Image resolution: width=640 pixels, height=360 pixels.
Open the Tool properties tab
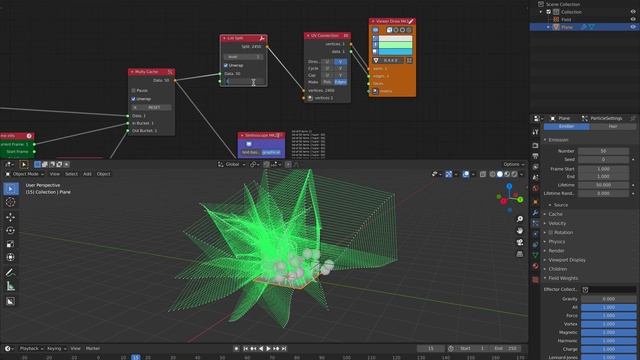point(536,132)
